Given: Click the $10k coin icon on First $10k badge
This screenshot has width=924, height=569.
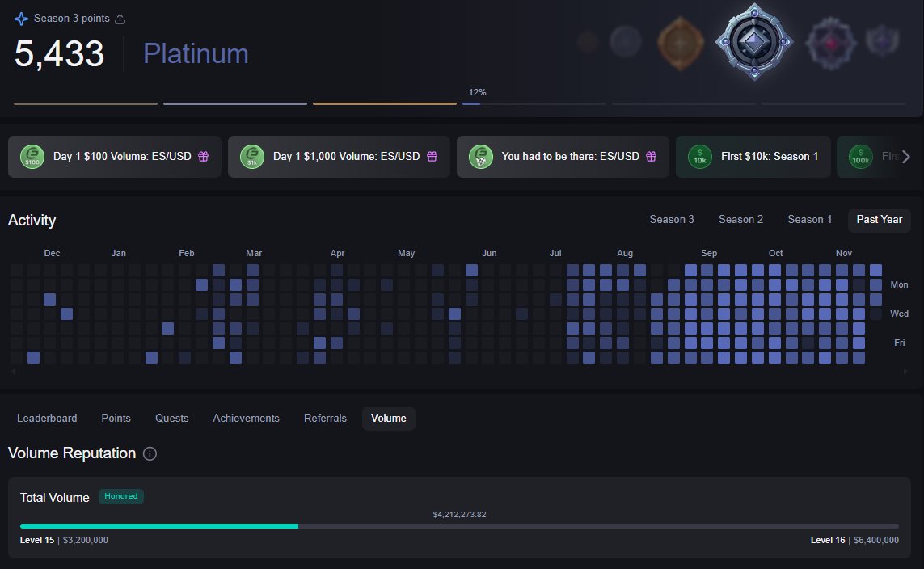Looking at the screenshot, I should click(699, 157).
